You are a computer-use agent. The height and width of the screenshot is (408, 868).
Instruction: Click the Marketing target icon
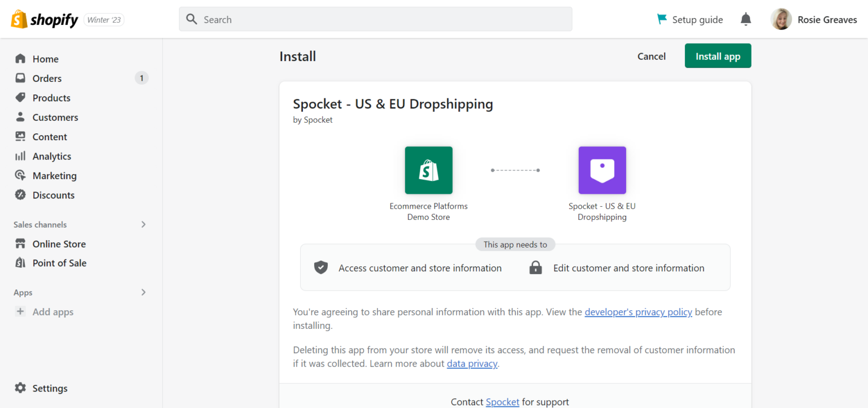[20, 175]
